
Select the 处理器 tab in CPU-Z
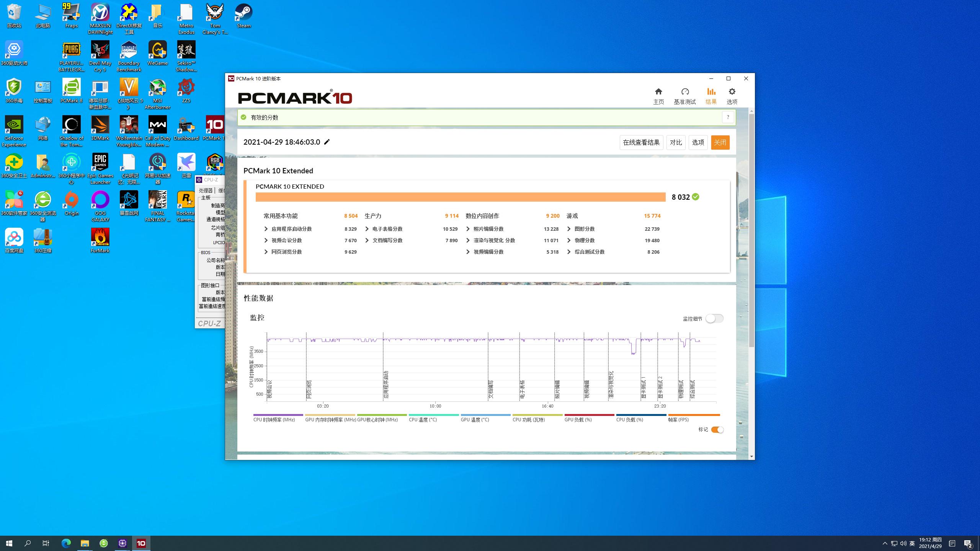click(206, 190)
